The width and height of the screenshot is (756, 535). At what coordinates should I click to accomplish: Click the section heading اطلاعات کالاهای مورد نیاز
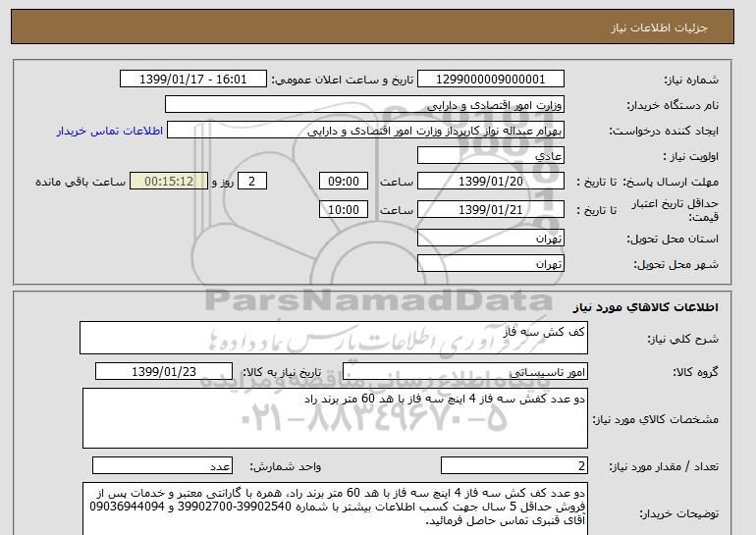tap(645, 307)
